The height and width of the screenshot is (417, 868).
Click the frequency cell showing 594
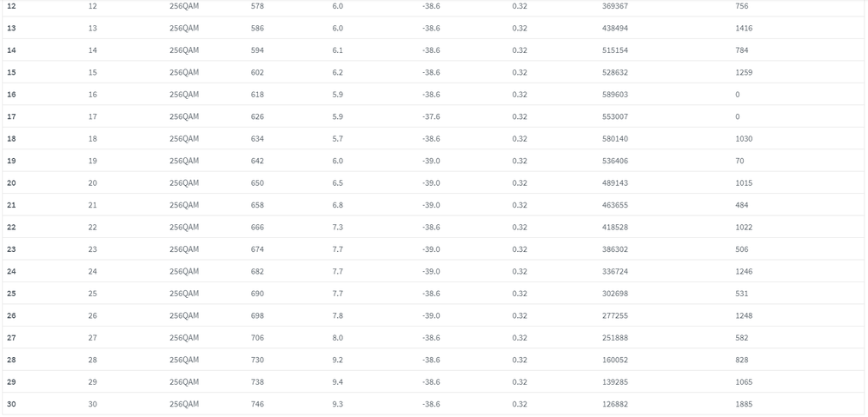[257, 50]
